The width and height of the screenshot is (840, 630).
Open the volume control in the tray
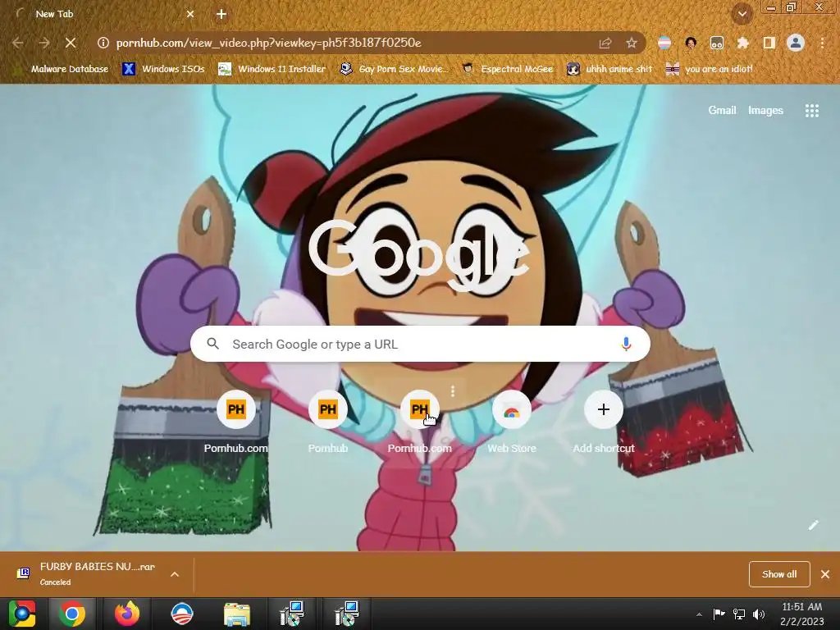coord(759,614)
